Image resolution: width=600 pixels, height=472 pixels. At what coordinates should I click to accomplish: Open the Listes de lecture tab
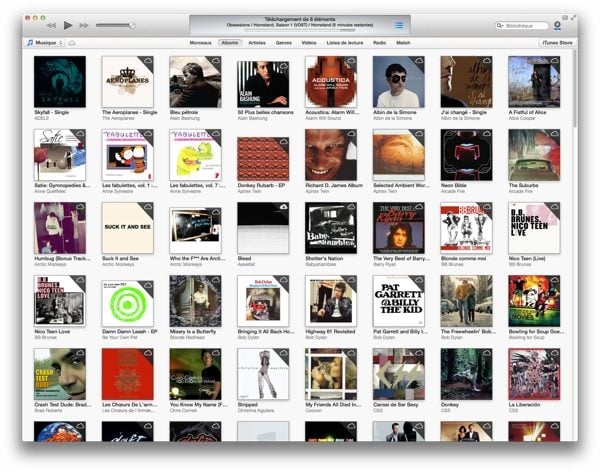pos(343,43)
